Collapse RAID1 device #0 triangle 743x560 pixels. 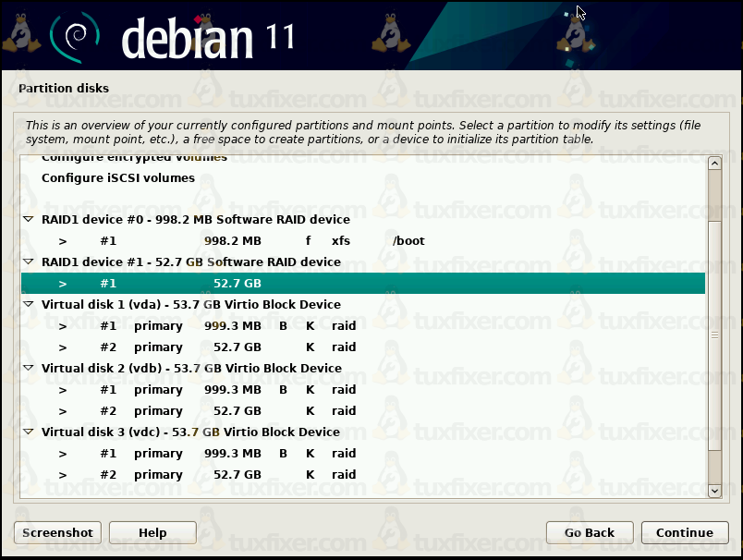point(28,220)
